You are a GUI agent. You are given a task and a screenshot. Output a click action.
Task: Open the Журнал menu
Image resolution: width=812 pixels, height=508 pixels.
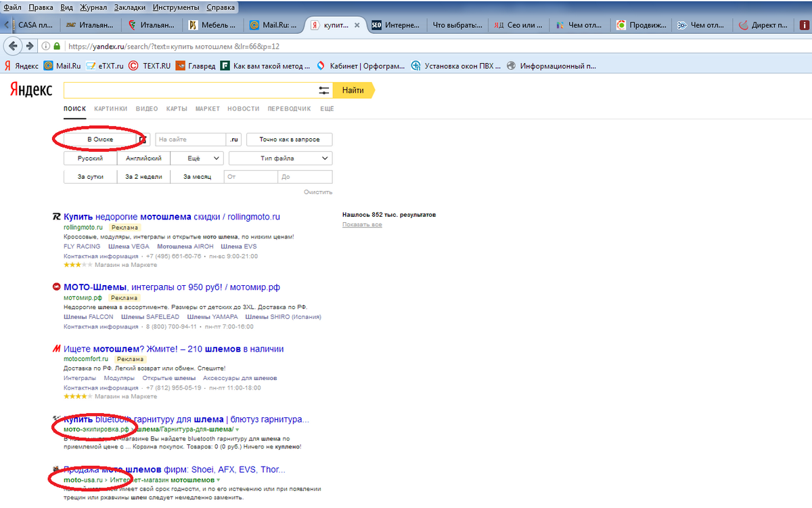[93, 7]
